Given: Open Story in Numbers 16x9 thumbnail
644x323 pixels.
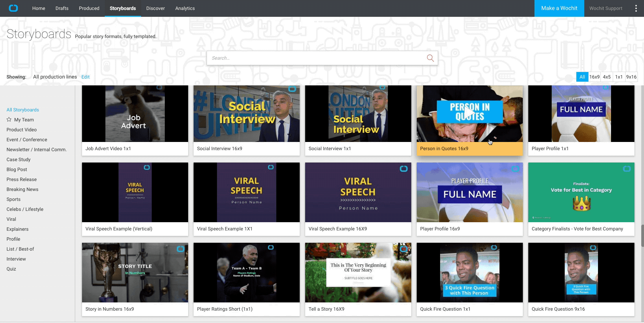Looking at the screenshot, I should pos(135,273).
